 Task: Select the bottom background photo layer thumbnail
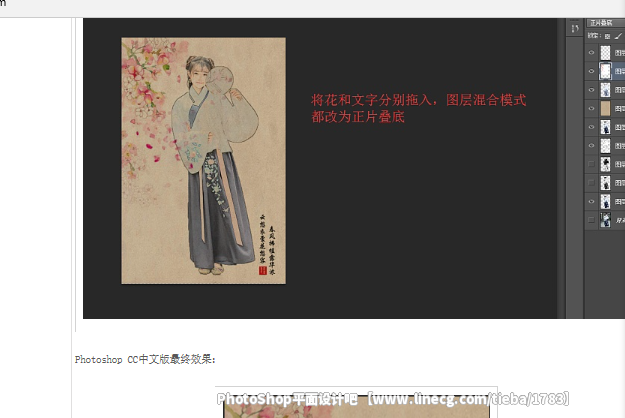tap(605, 220)
